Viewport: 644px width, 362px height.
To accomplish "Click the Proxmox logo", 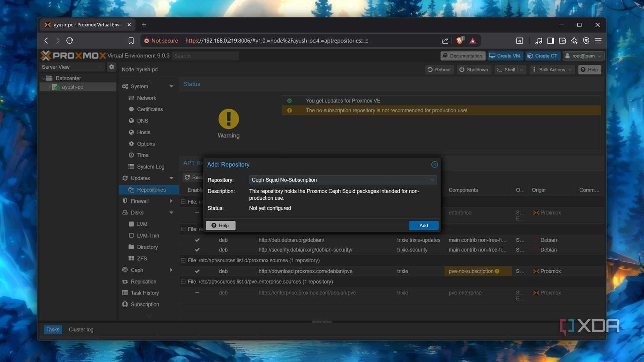I will tap(73, 56).
